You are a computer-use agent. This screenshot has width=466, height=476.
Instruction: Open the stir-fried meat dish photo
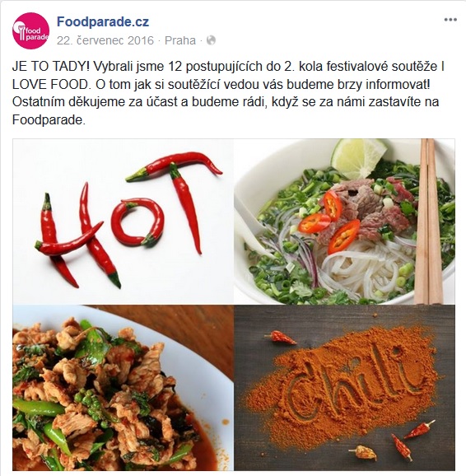123,388
